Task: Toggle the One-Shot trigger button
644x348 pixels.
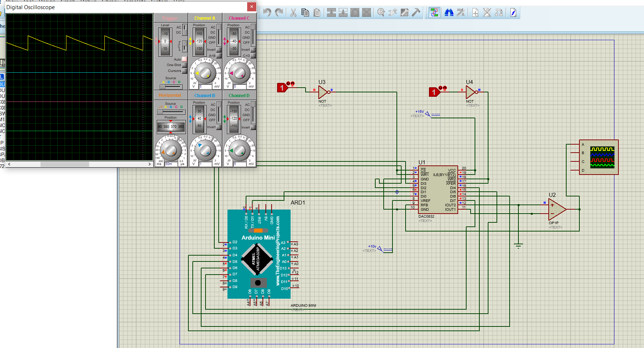Action: tap(184, 65)
